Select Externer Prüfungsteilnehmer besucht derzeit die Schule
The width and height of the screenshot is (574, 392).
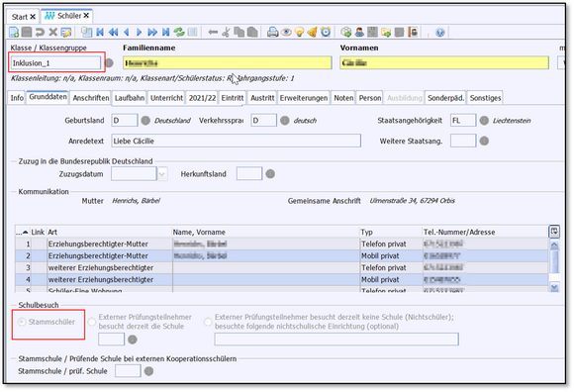click(91, 322)
